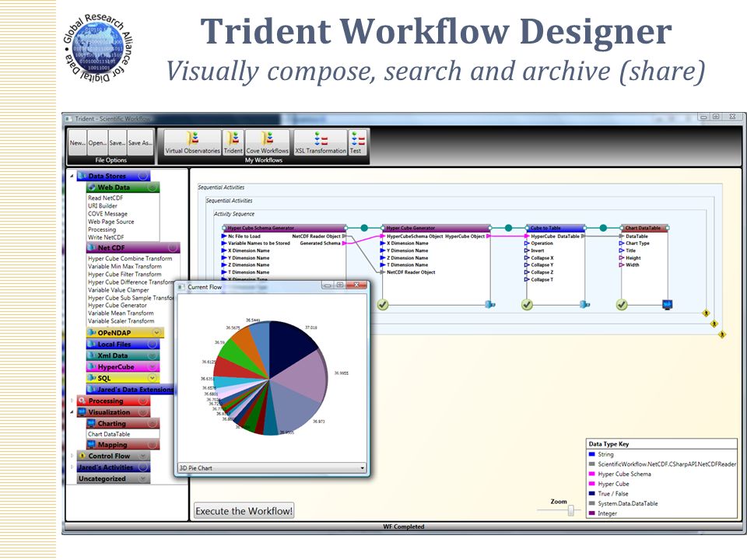The width and height of the screenshot is (747, 560).
Task: Open the 3D Pie Chart type dropdown
Action: coord(272,468)
